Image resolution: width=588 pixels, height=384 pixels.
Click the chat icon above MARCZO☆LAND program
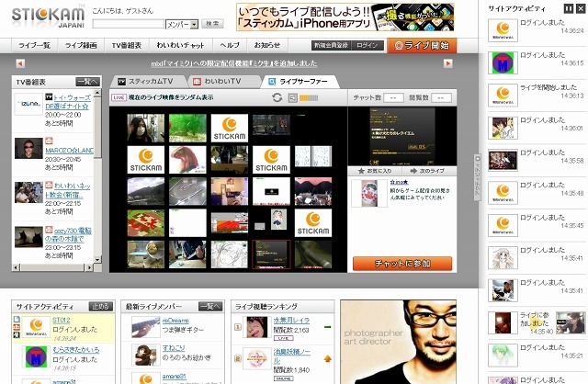(x=49, y=141)
